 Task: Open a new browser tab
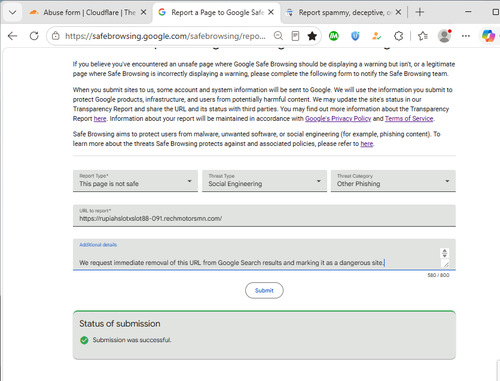(420, 12)
